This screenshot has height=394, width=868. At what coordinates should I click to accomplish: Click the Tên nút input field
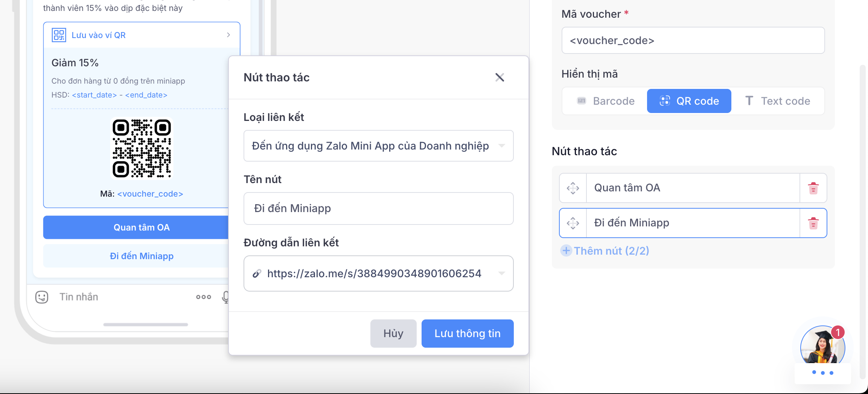click(x=378, y=208)
